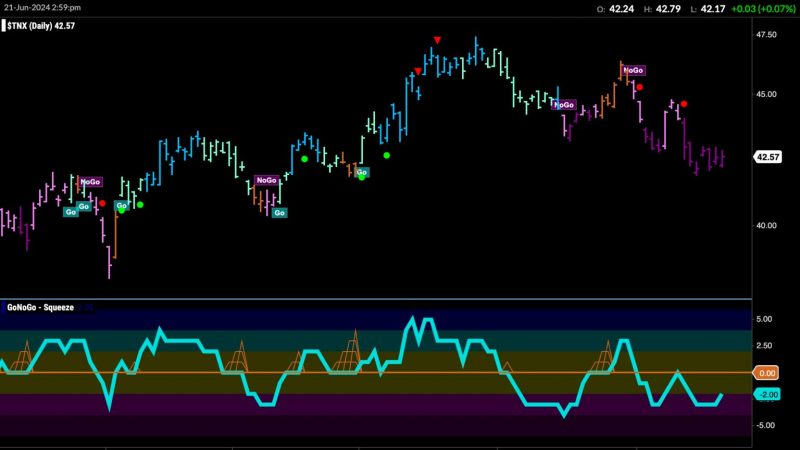Click the orange 0.00 oscillator axis tag
This screenshot has height=450, width=800.
pos(766,373)
